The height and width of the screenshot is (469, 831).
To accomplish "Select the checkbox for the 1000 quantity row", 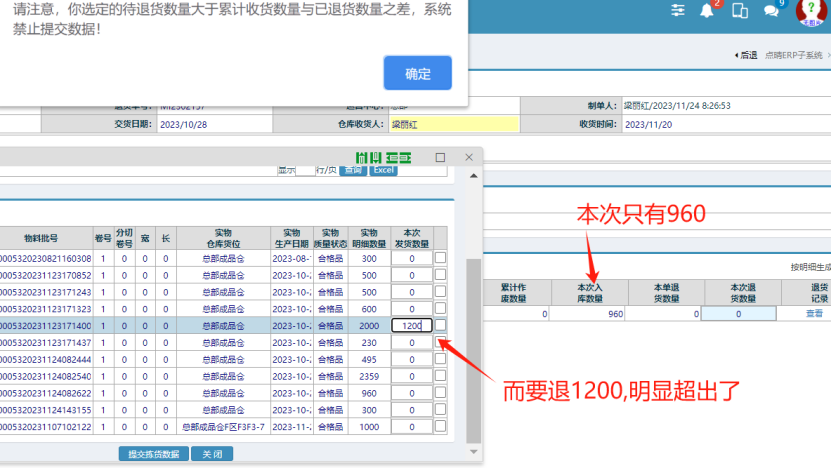I will coord(440,426).
